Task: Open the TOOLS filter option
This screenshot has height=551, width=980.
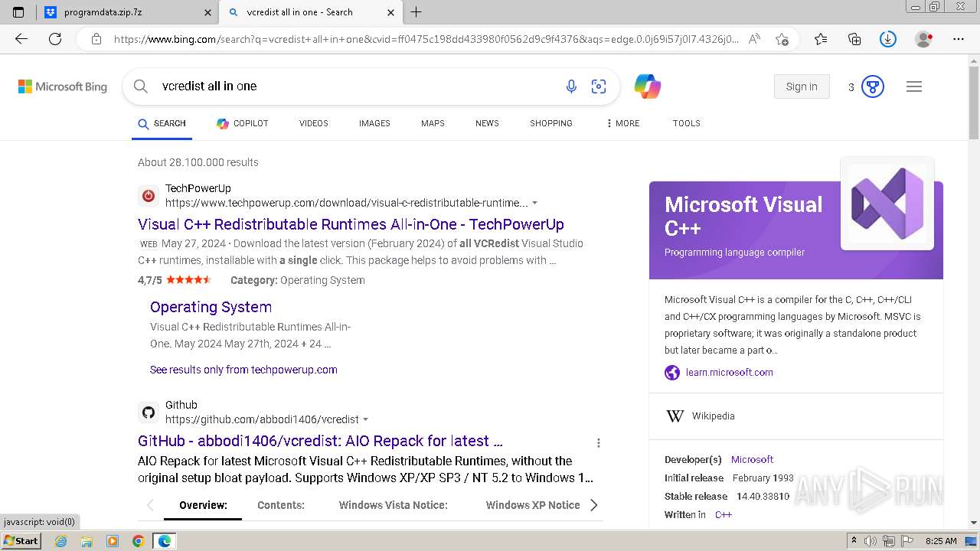Action: 687,123
